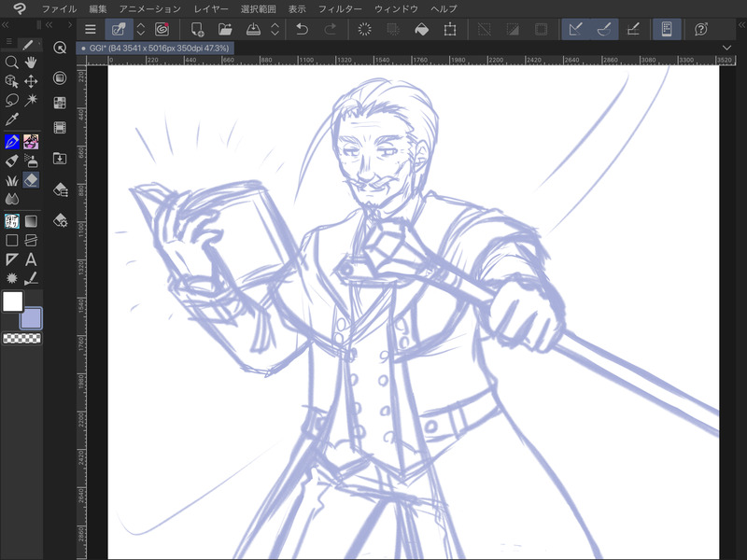747x560 pixels.
Task: Open the tool palette menu lines icon
Action: tap(9, 42)
